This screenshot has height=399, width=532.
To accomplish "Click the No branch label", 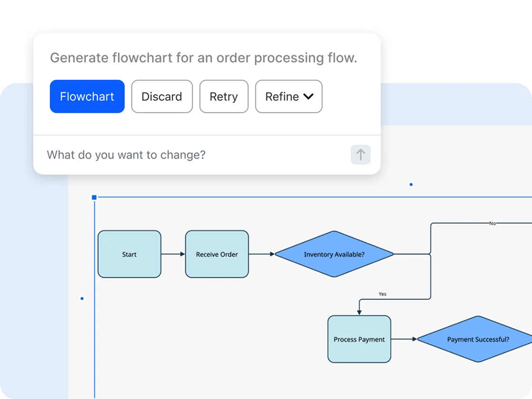I will 493,223.
